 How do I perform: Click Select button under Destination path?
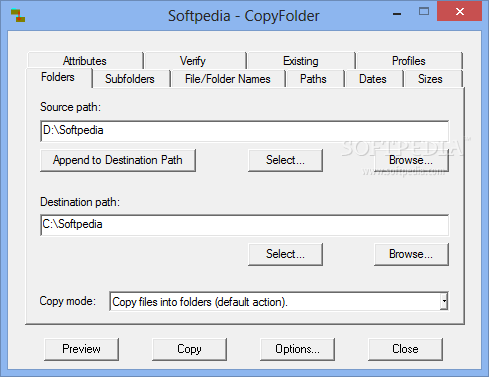285,254
